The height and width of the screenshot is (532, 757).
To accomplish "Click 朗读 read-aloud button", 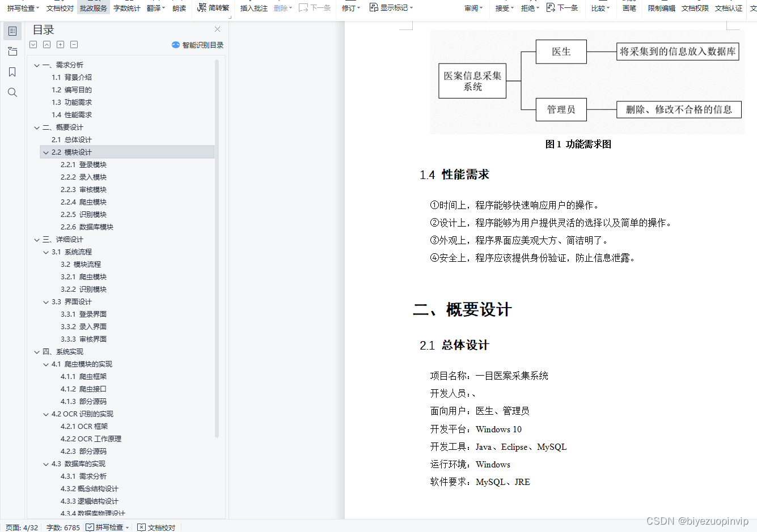I will tap(179, 8).
